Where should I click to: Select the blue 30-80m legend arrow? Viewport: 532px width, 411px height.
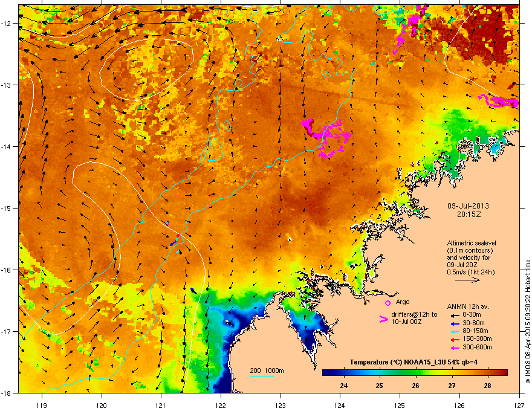pyautogui.click(x=455, y=323)
